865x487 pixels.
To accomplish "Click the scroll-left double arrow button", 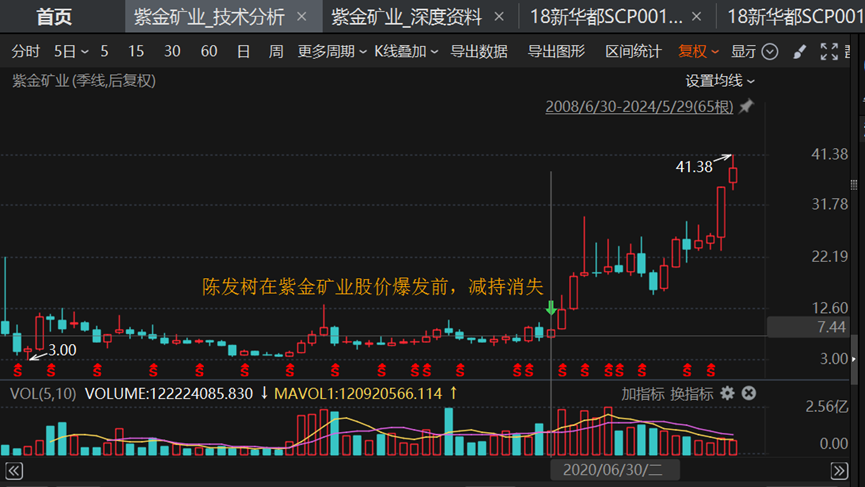I will click(x=14, y=470).
